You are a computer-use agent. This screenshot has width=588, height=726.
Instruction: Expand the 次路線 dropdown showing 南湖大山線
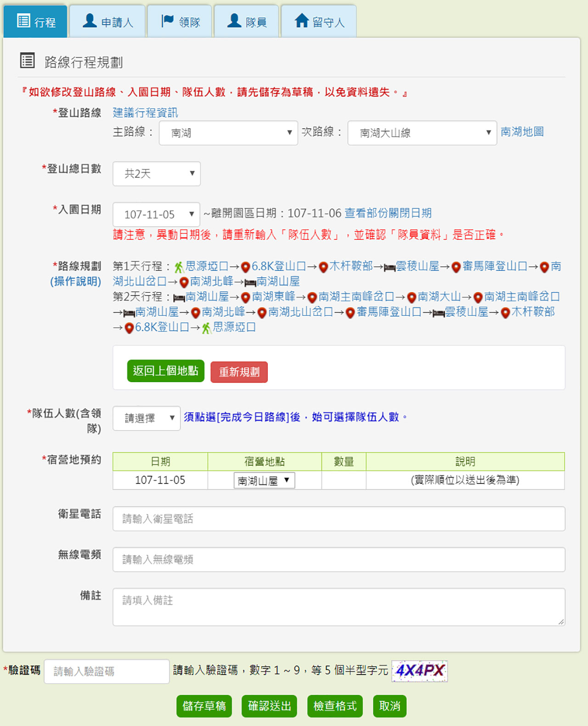(422, 133)
